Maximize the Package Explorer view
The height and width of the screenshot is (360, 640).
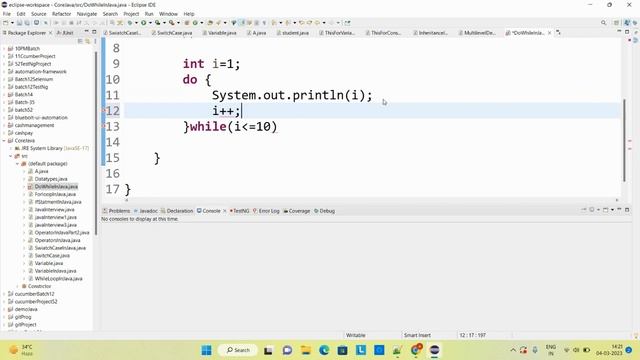tap(94, 32)
